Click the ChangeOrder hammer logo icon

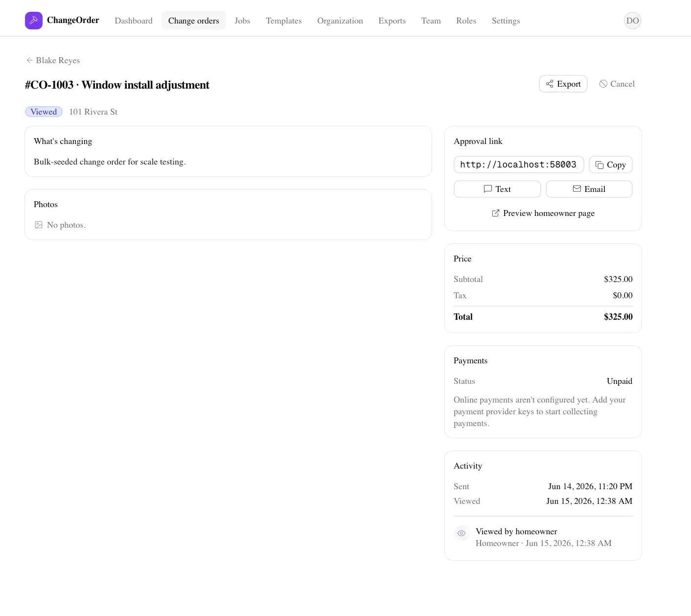[x=34, y=21]
